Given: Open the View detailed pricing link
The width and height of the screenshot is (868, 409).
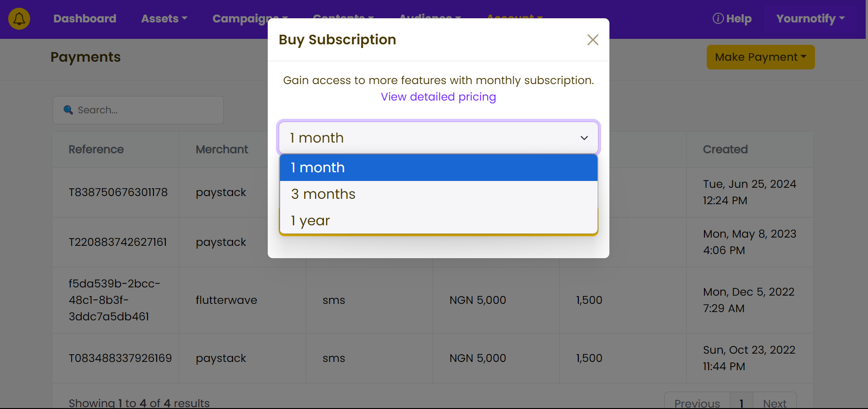Looking at the screenshot, I should pyautogui.click(x=439, y=97).
